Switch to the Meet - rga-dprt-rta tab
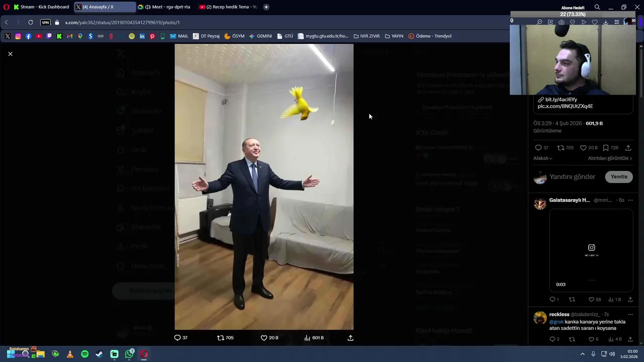This screenshot has height=362, width=644. pyautogui.click(x=165, y=7)
